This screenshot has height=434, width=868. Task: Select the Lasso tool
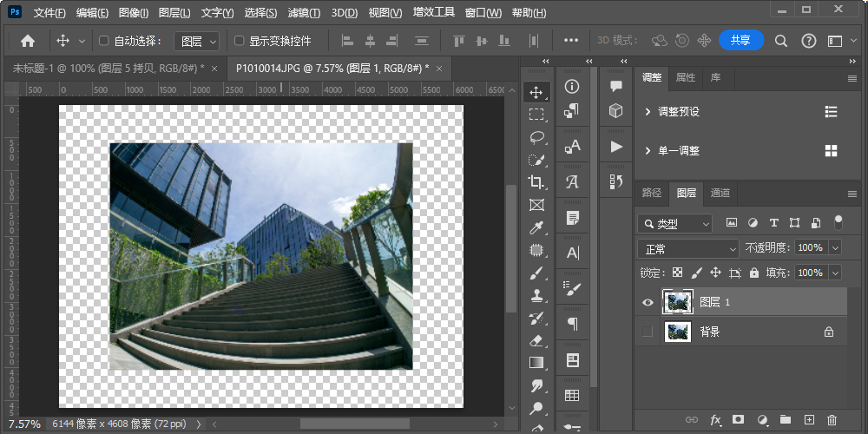536,137
